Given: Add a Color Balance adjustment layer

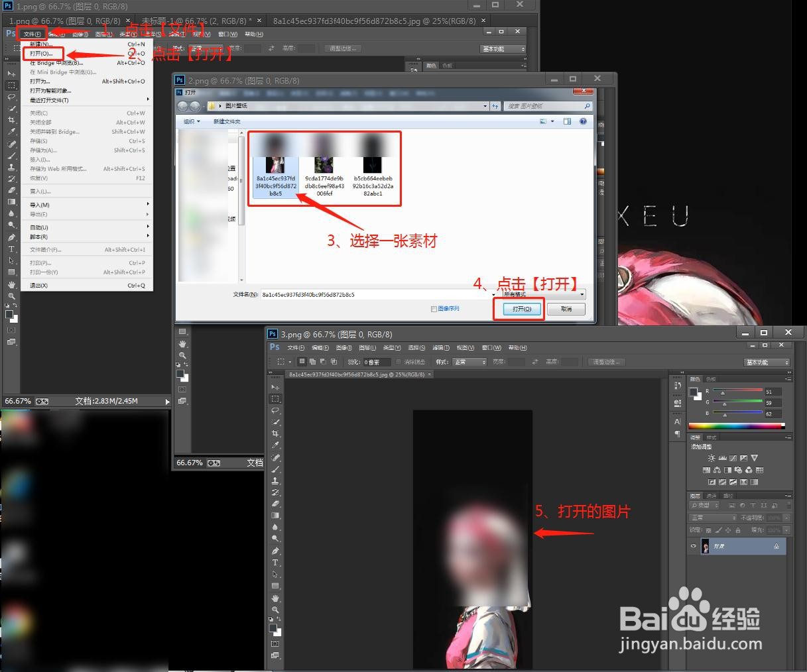Looking at the screenshot, I should tap(717, 470).
